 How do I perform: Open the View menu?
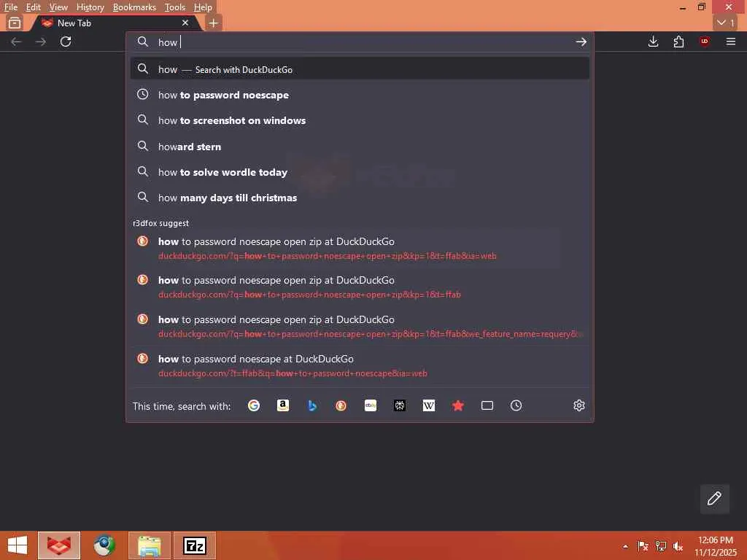point(58,7)
